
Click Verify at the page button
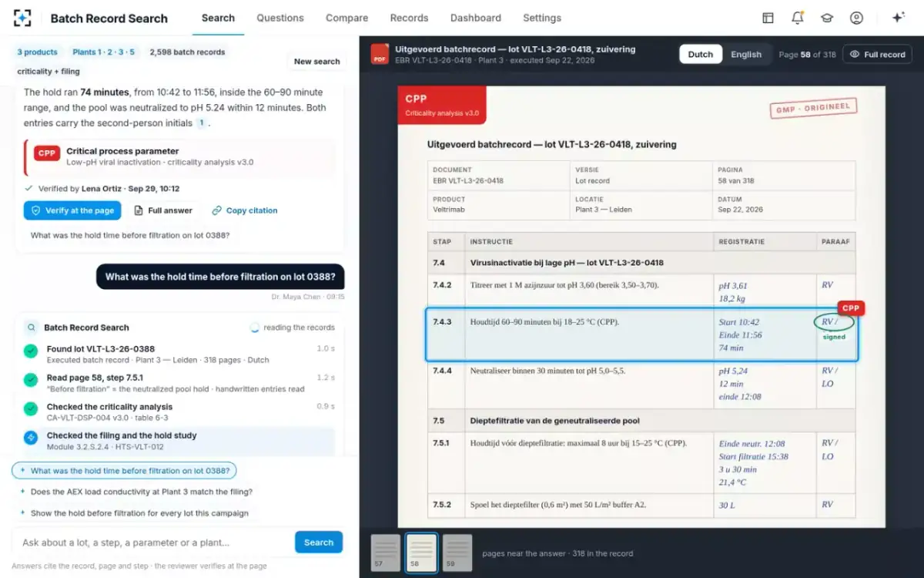tap(72, 210)
